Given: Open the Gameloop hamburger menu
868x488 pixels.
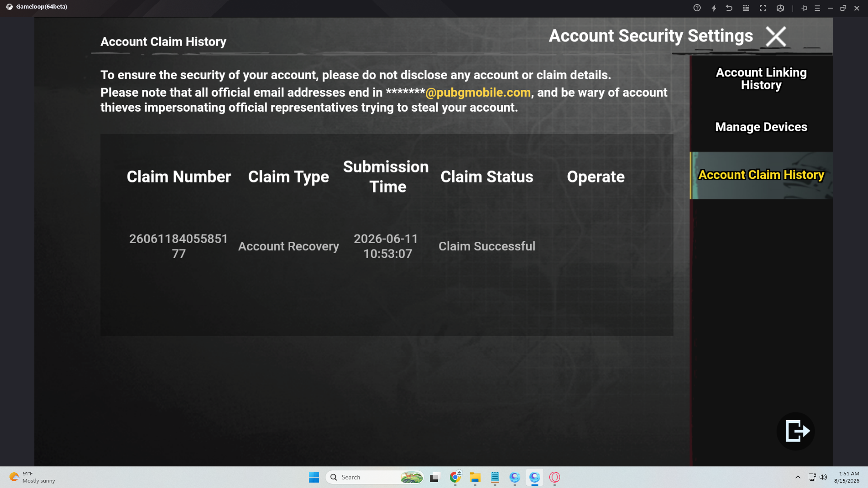Looking at the screenshot, I should click(x=817, y=8).
